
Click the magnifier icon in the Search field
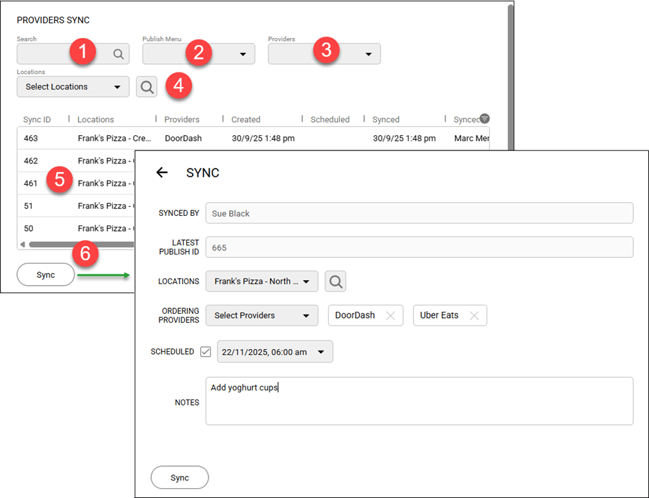click(118, 55)
